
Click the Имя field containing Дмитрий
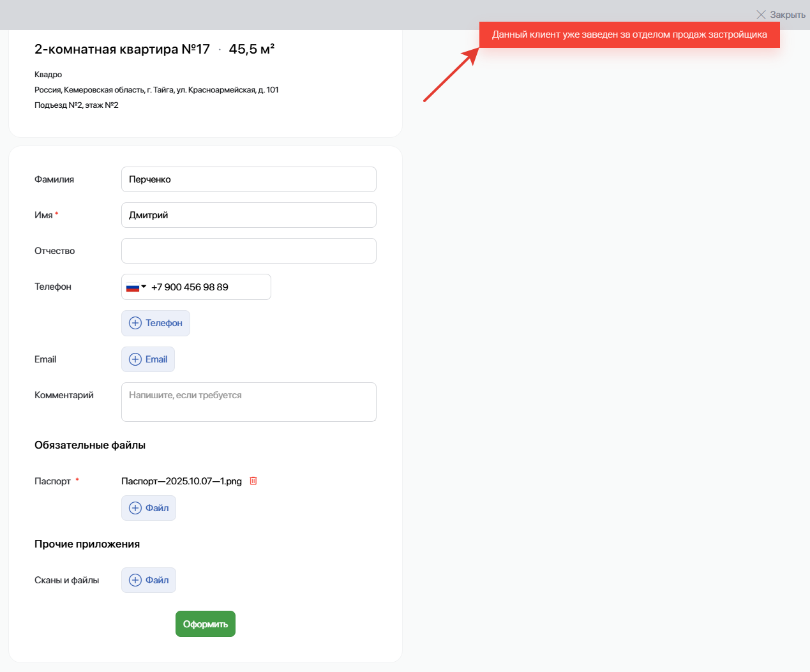(x=248, y=215)
